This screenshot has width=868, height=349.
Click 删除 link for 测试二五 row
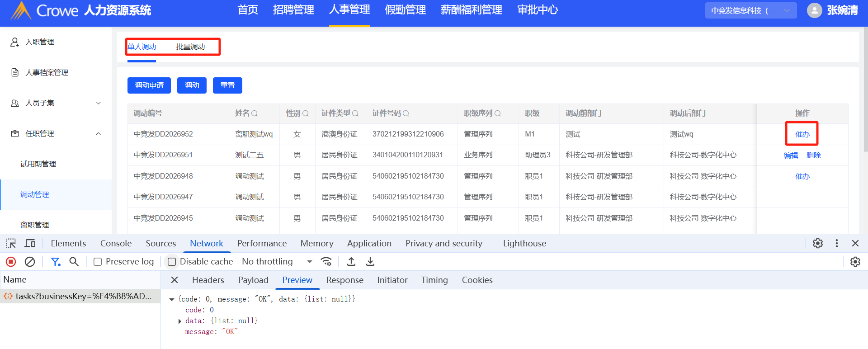(813, 156)
